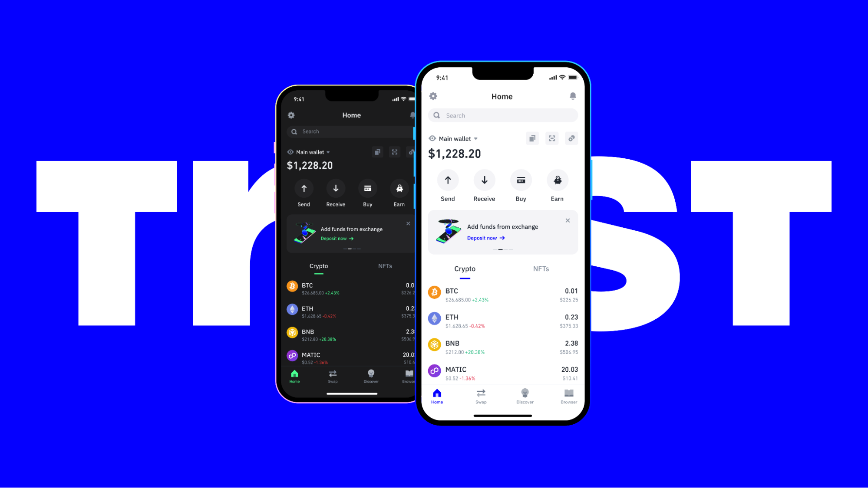Tap the Discover icon in bottom nav

point(524,393)
